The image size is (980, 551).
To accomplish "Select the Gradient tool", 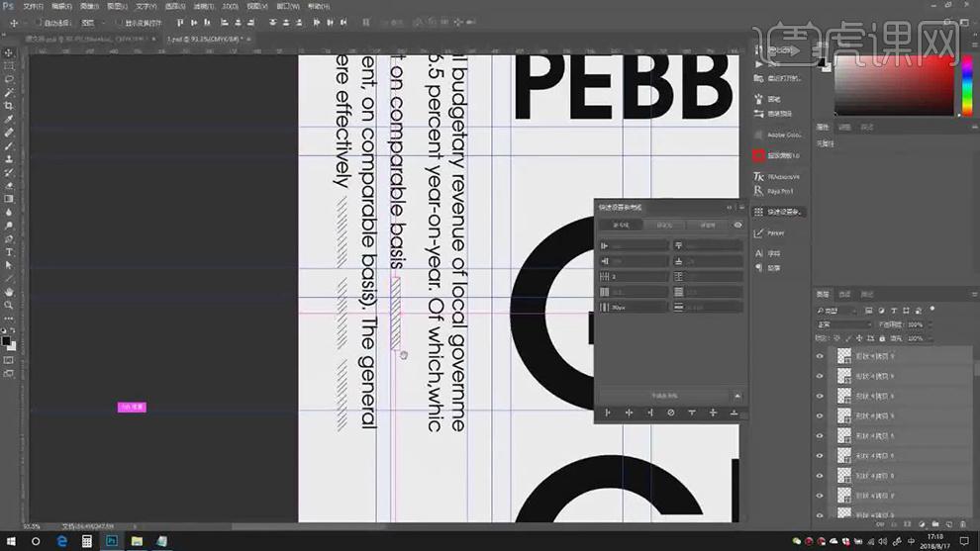I will [9, 199].
